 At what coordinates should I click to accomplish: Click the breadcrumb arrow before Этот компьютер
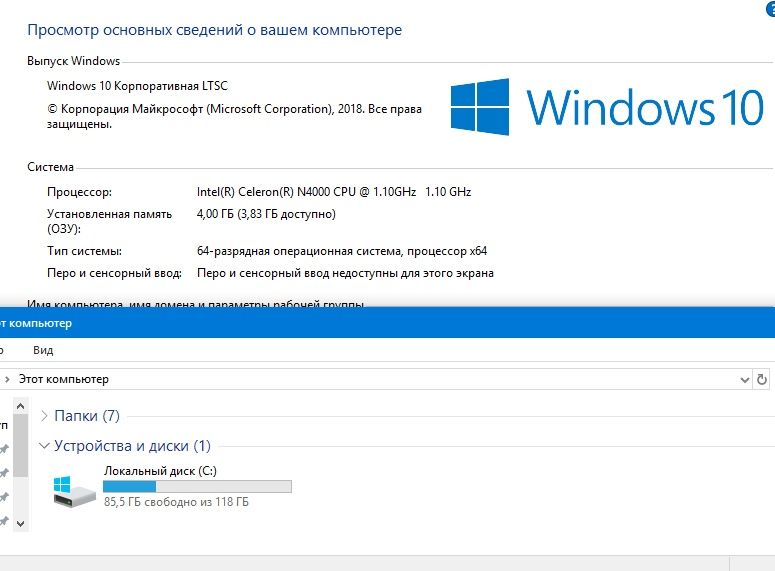7,379
